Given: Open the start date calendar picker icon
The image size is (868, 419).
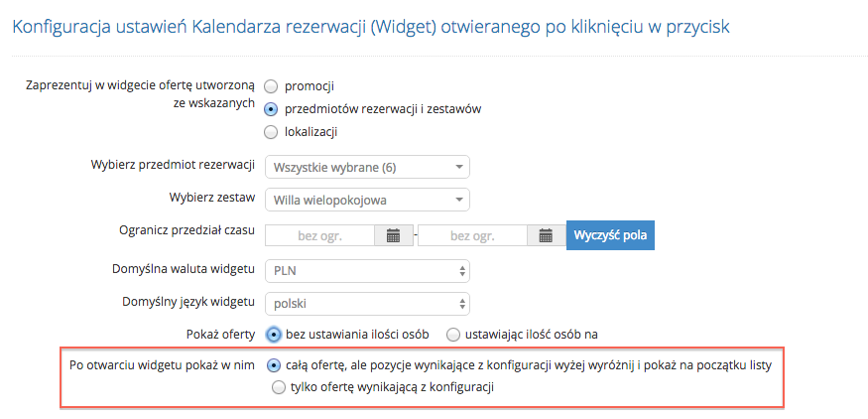Looking at the screenshot, I should click(393, 235).
